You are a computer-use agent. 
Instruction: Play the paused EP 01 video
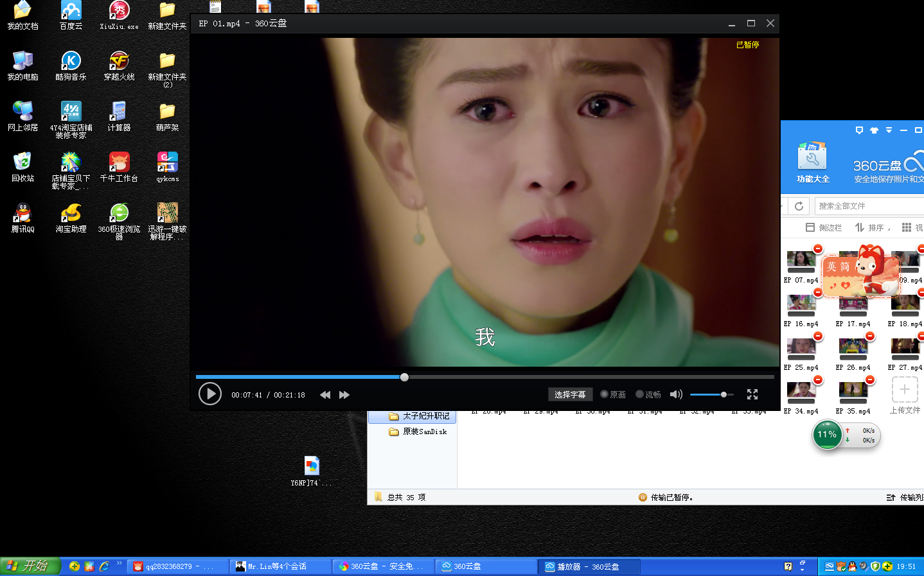pyautogui.click(x=209, y=394)
